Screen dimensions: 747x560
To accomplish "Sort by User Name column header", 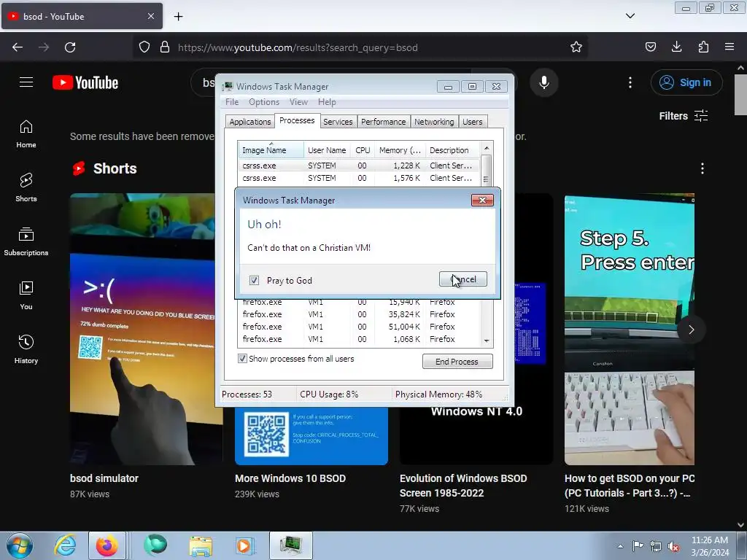I will (327, 150).
